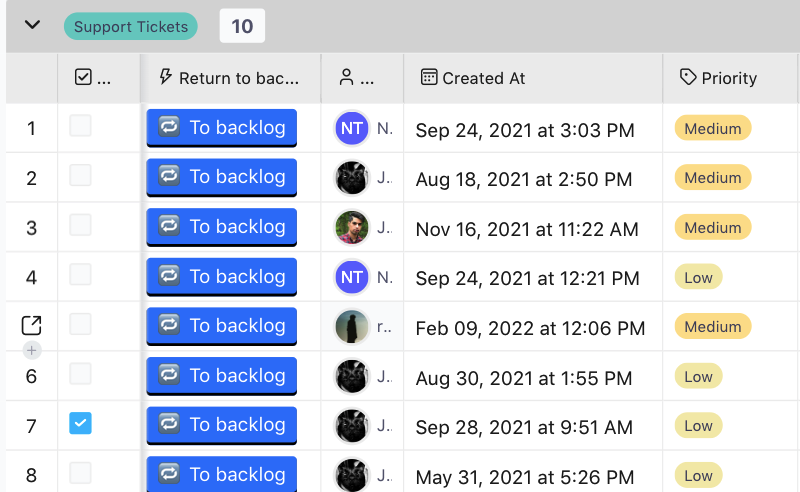The width and height of the screenshot is (800, 492).
Task: Click the small plus icon below row 5
Action: [x=31, y=350]
